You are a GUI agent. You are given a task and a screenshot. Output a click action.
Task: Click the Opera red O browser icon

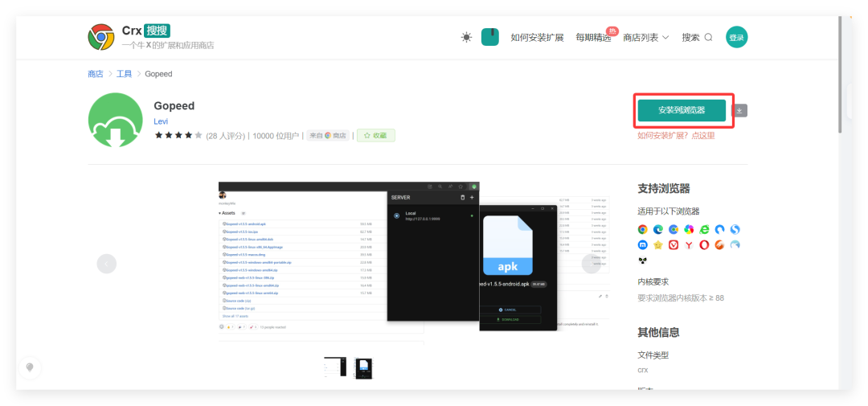[x=704, y=245]
